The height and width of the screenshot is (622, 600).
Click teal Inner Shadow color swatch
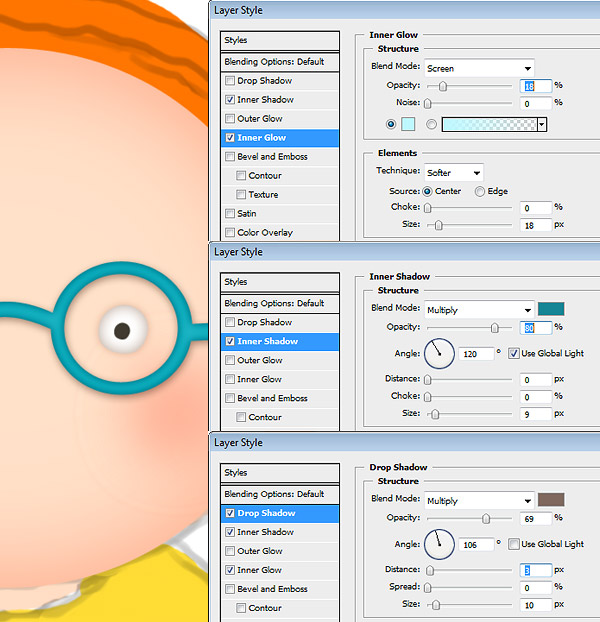[x=551, y=309]
